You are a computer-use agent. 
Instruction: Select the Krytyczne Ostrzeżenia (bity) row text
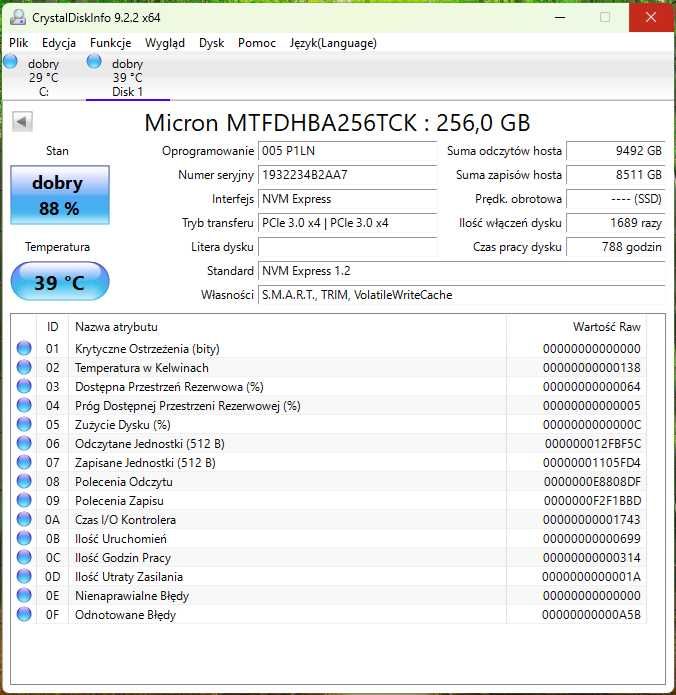(147, 349)
